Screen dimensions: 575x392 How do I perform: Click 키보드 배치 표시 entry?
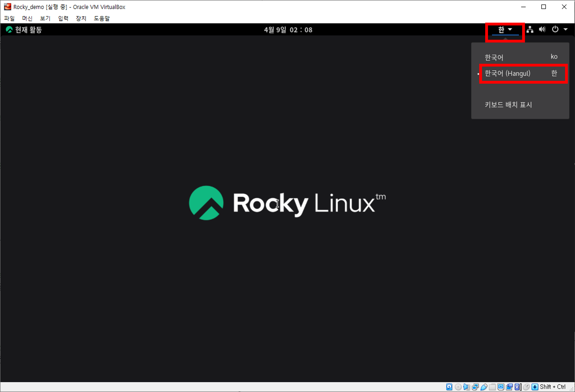point(508,105)
